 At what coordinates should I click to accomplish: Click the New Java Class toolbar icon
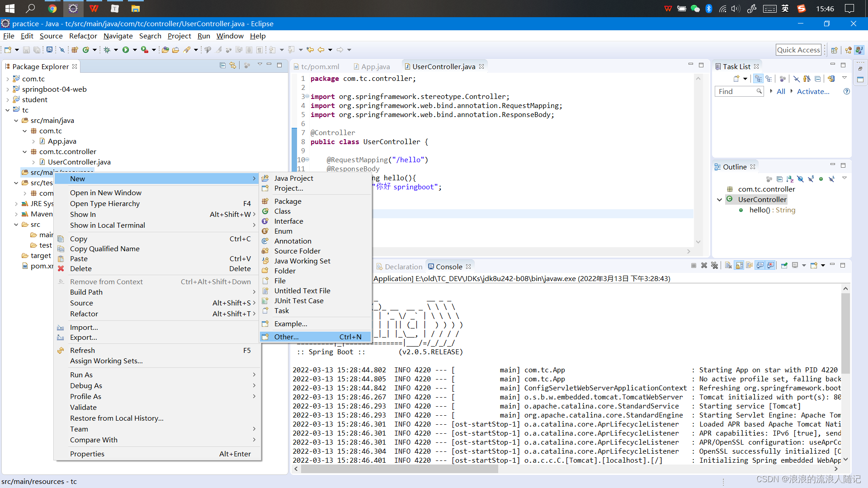coord(86,50)
